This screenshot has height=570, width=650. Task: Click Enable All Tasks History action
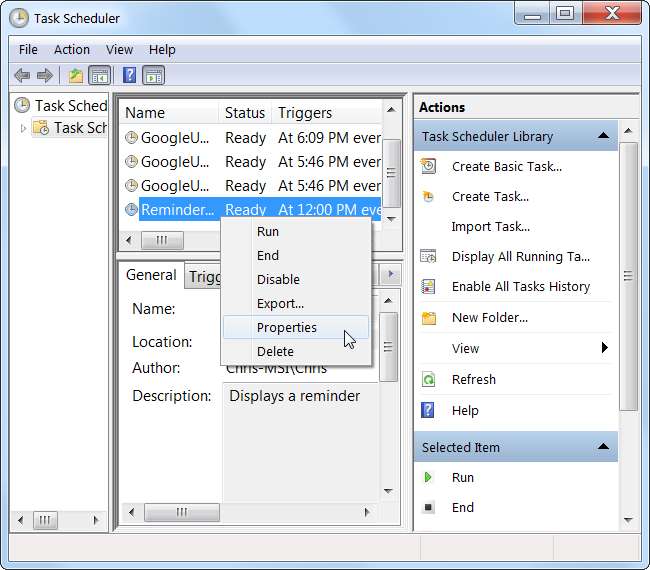point(520,287)
